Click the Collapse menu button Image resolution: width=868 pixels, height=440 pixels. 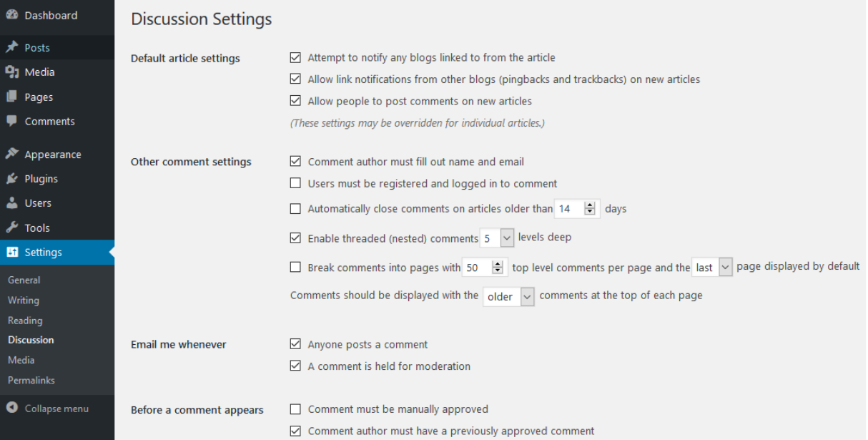coord(47,408)
